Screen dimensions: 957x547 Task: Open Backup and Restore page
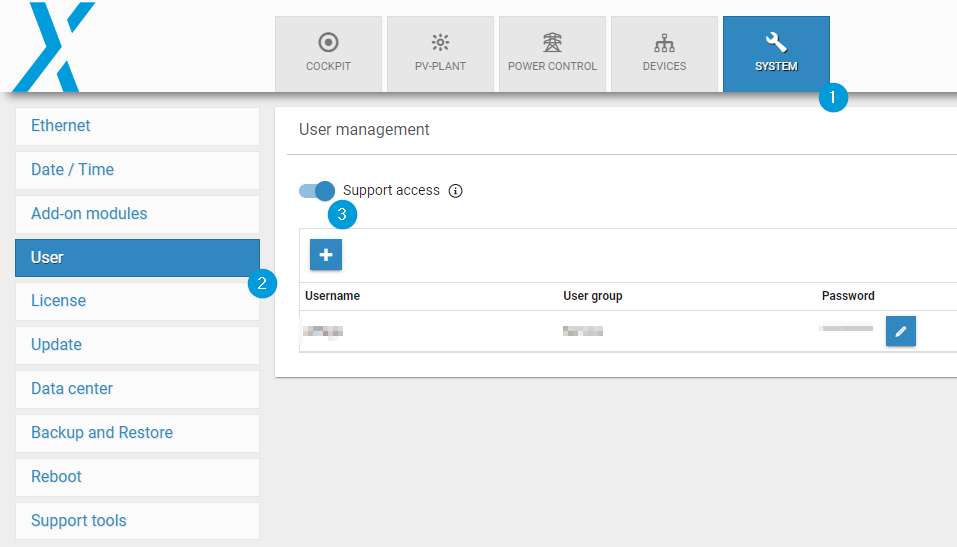click(x=137, y=433)
